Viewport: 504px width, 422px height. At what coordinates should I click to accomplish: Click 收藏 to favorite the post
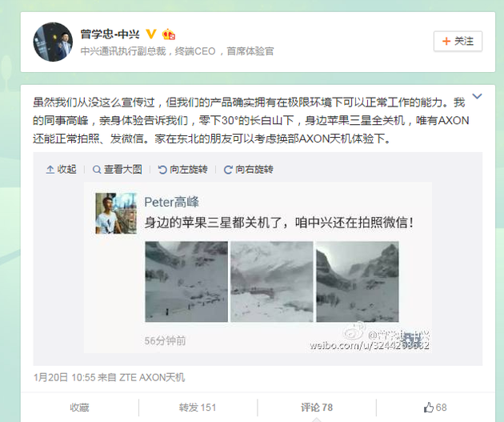pyautogui.click(x=79, y=408)
